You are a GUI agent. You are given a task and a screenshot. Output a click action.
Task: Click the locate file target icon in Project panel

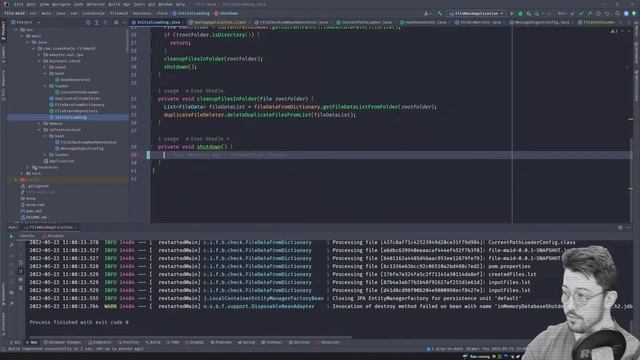[88, 22]
